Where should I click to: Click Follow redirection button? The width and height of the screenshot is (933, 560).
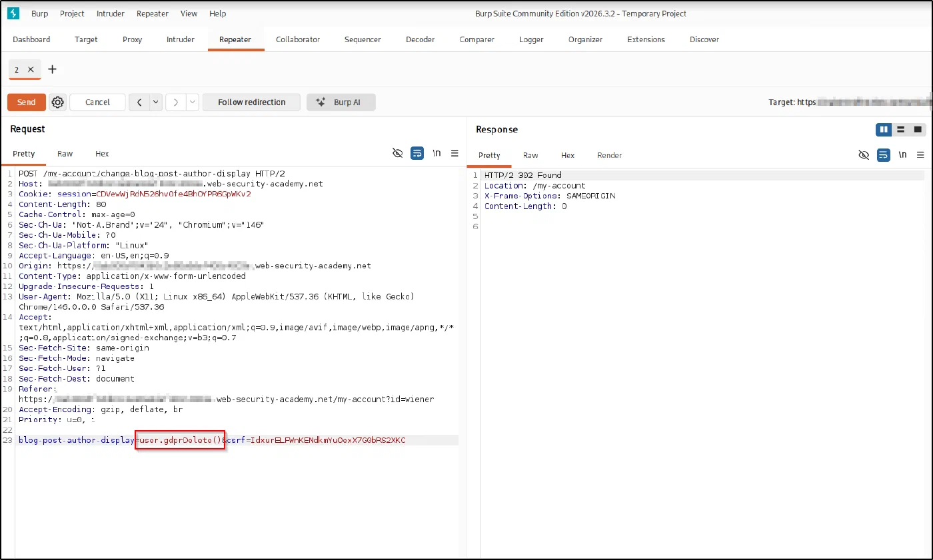251,102
